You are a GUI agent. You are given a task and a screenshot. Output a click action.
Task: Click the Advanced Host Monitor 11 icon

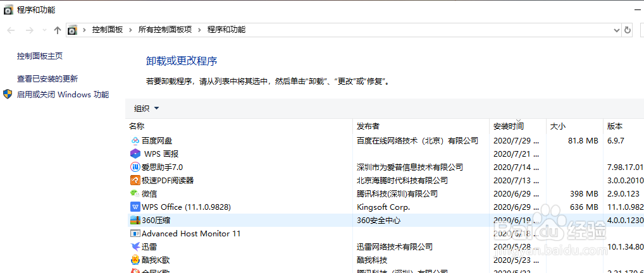135,233
